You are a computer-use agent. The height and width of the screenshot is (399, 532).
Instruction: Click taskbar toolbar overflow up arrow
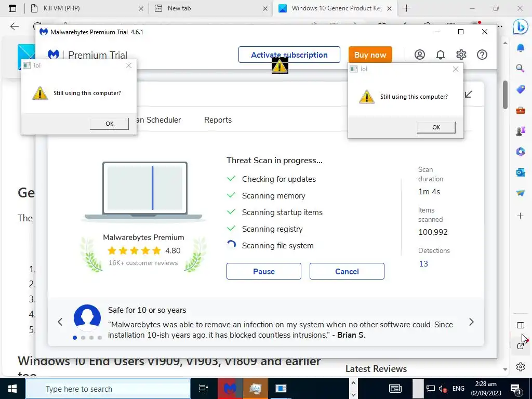click(353, 383)
